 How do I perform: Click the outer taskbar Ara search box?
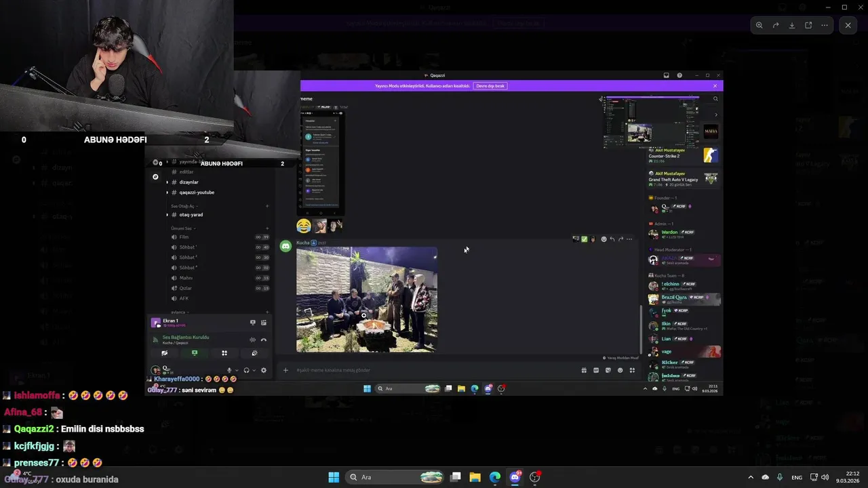[395, 477]
